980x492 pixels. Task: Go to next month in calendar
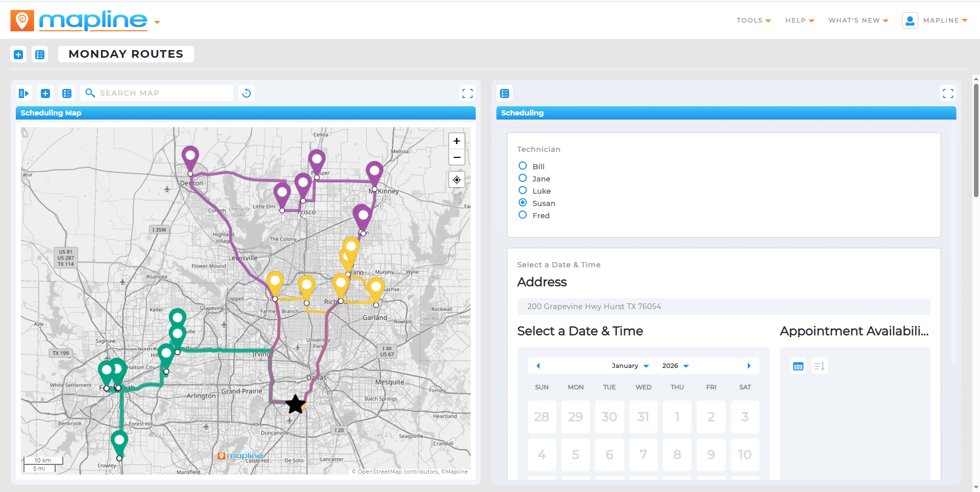(749, 366)
